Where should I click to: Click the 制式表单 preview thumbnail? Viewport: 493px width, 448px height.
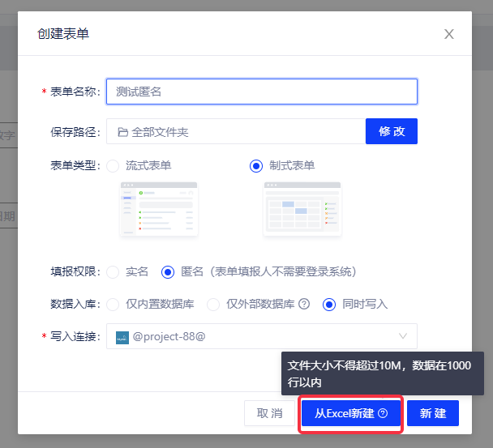pos(302,210)
